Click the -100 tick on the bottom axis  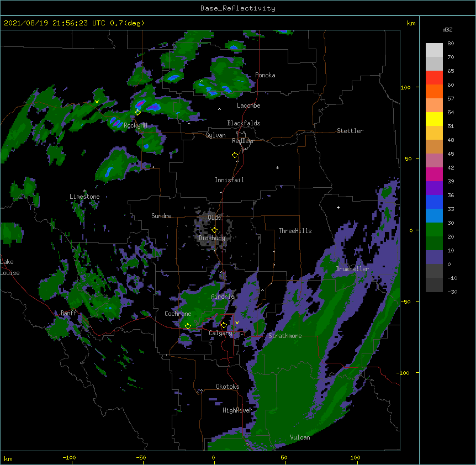(x=70, y=457)
